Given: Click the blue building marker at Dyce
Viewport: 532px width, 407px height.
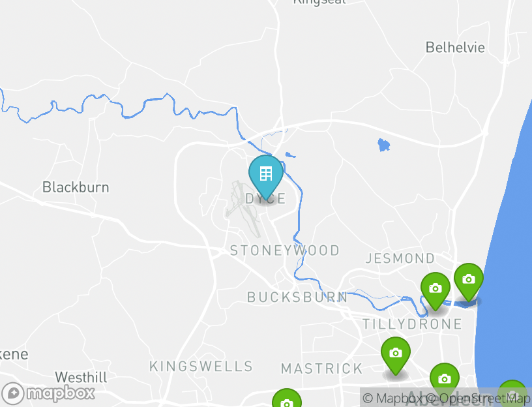Looking at the screenshot, I should coord(265,175).
